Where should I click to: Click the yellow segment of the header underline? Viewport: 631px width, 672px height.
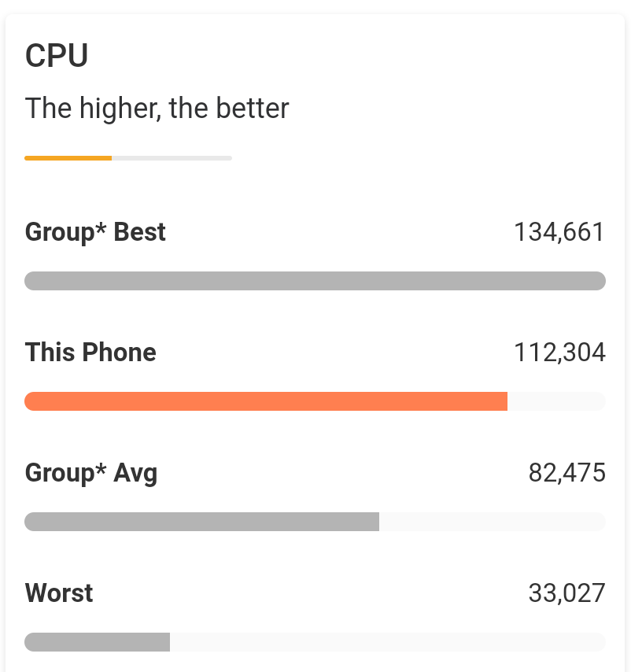click(68, 158)
